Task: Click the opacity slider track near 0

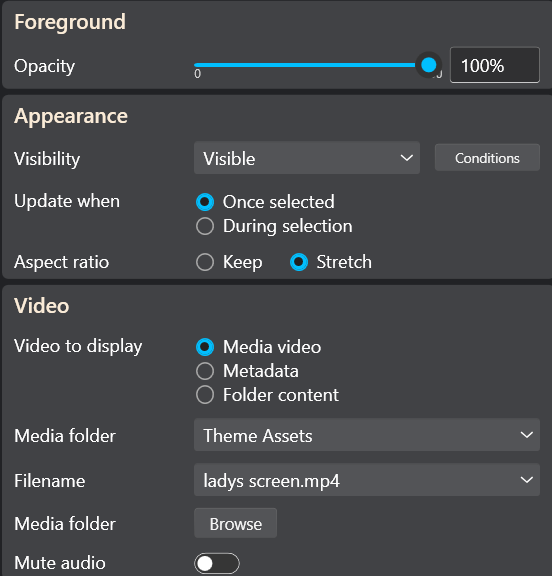Action: 198,65
